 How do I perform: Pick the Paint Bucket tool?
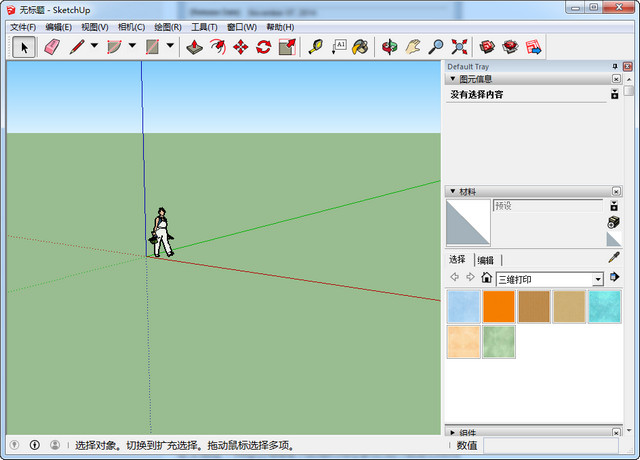[x=361, y=47]
